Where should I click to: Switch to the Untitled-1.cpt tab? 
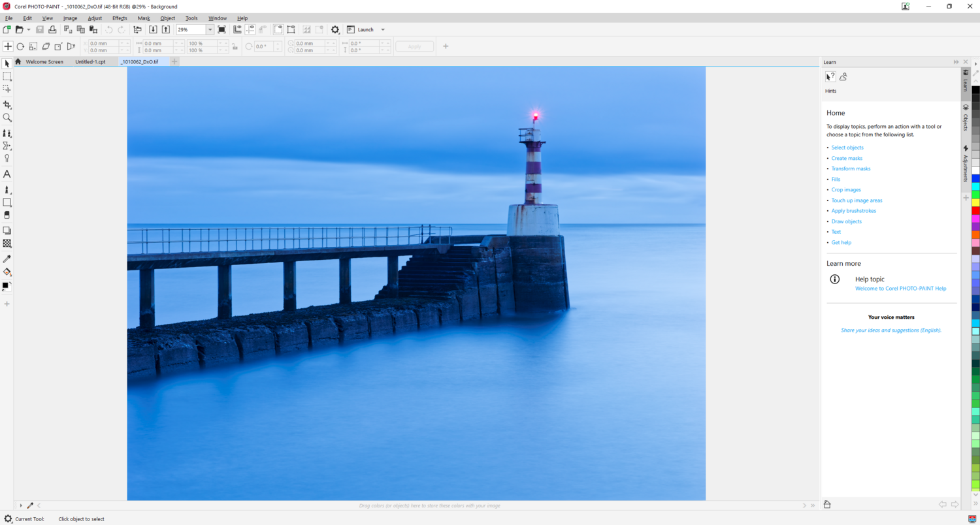(90, 62)
